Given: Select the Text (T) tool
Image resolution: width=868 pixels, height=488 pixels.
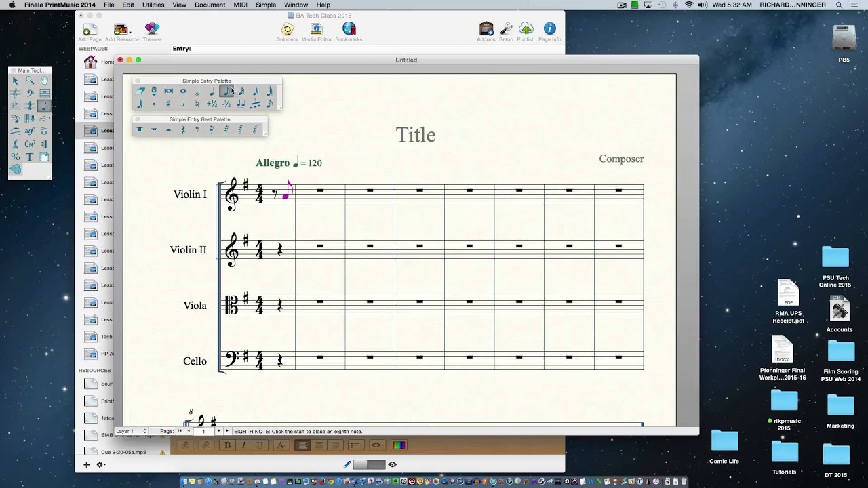Looking at the screenshot, I should [30, 157].
